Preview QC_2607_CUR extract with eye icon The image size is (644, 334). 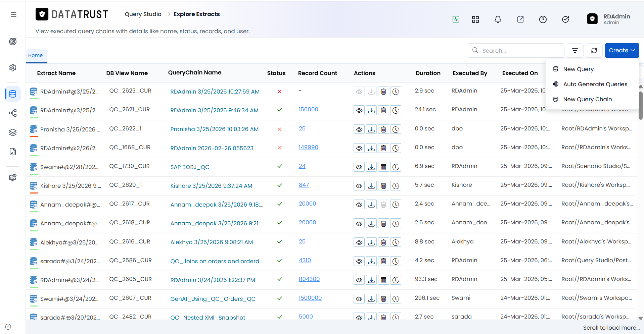coord(359,299)
